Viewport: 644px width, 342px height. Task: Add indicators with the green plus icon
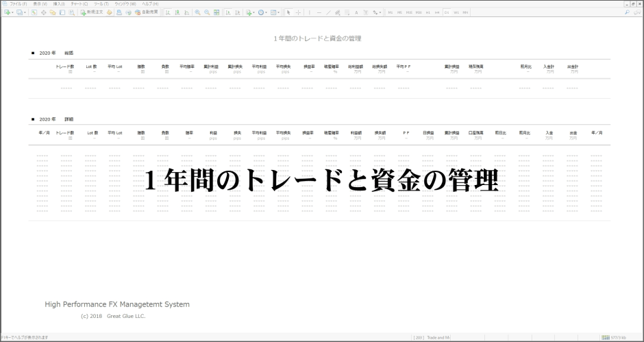249,12
